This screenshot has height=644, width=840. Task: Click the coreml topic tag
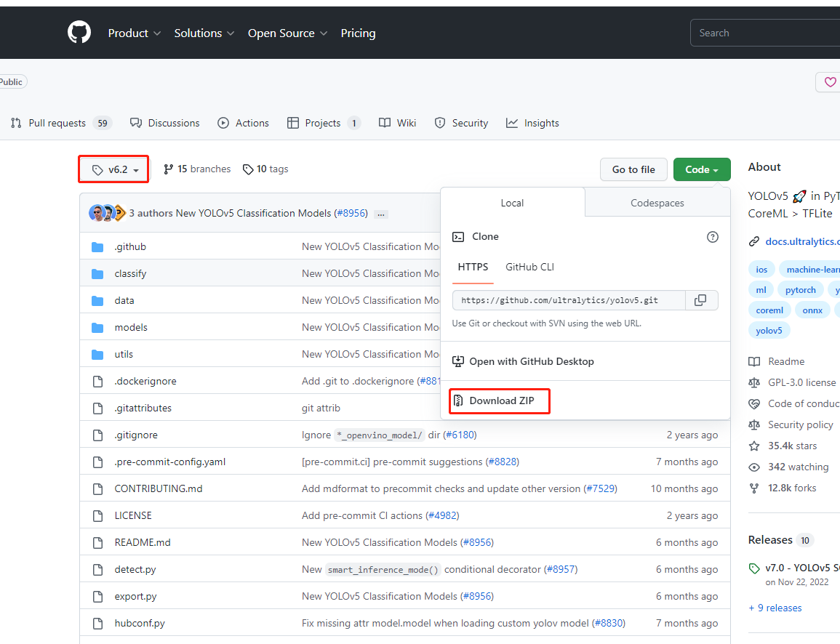tap(769, 310)
